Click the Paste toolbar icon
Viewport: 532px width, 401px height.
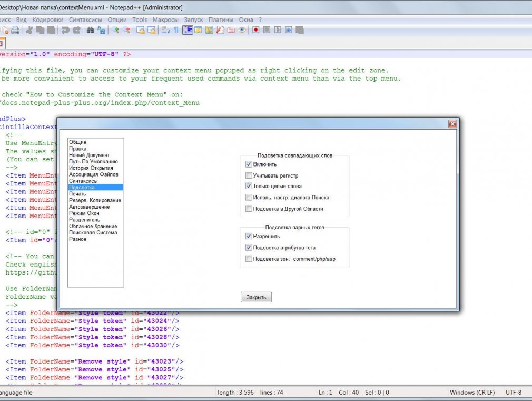[x=51, y=30]
